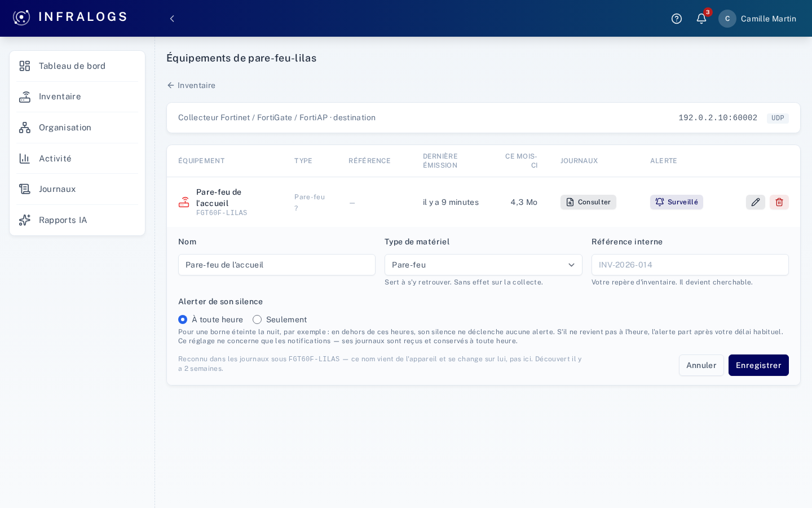
Task: Click the Infralogs logo icon
Action: click(21, 17)
